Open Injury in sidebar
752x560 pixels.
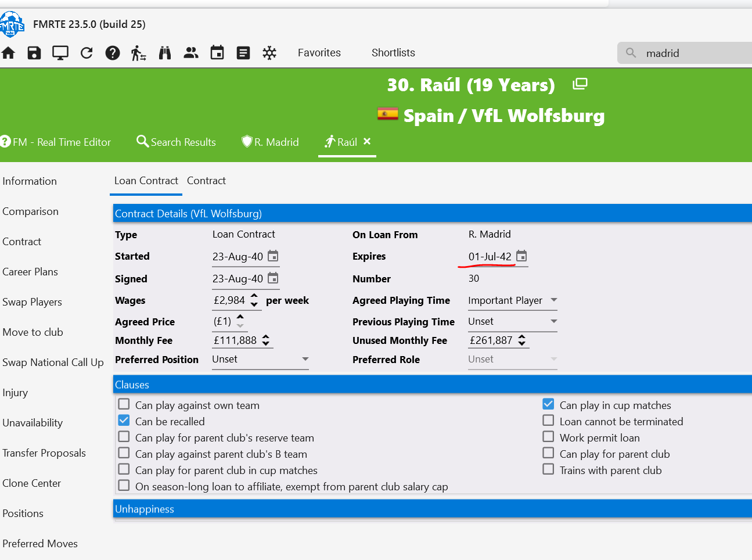(15, 393)
